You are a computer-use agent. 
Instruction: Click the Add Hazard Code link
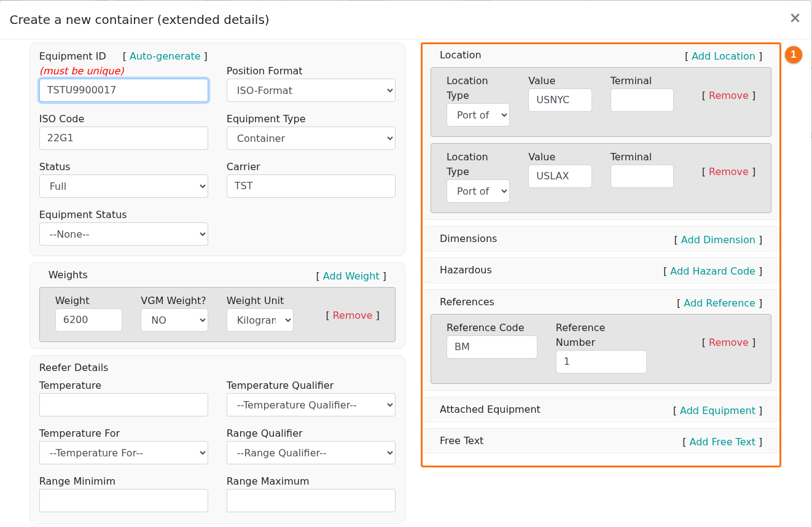712,271
